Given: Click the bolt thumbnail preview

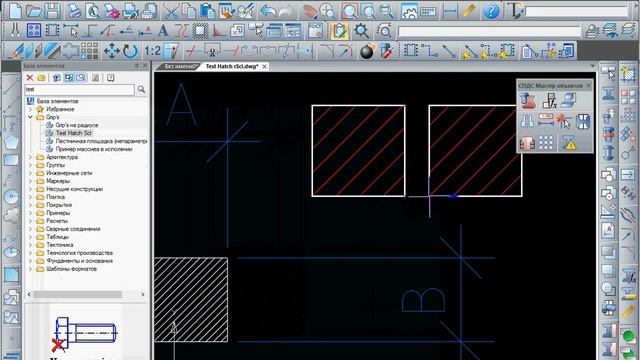Looking at the screenshot, I should pos(85,333).
